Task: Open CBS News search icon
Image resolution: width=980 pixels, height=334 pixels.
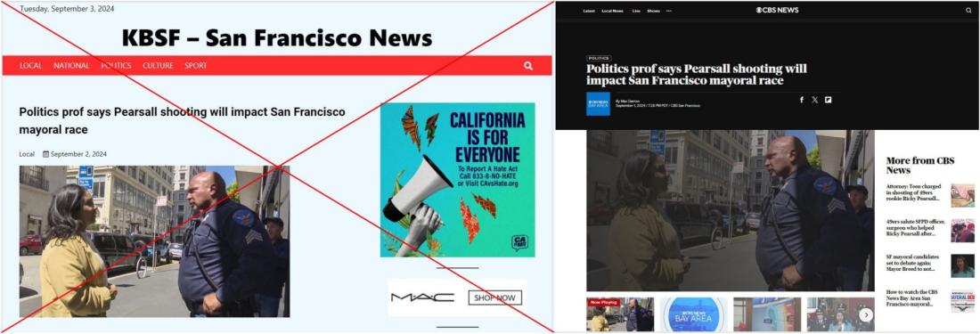Action: [x=968, y=10]
